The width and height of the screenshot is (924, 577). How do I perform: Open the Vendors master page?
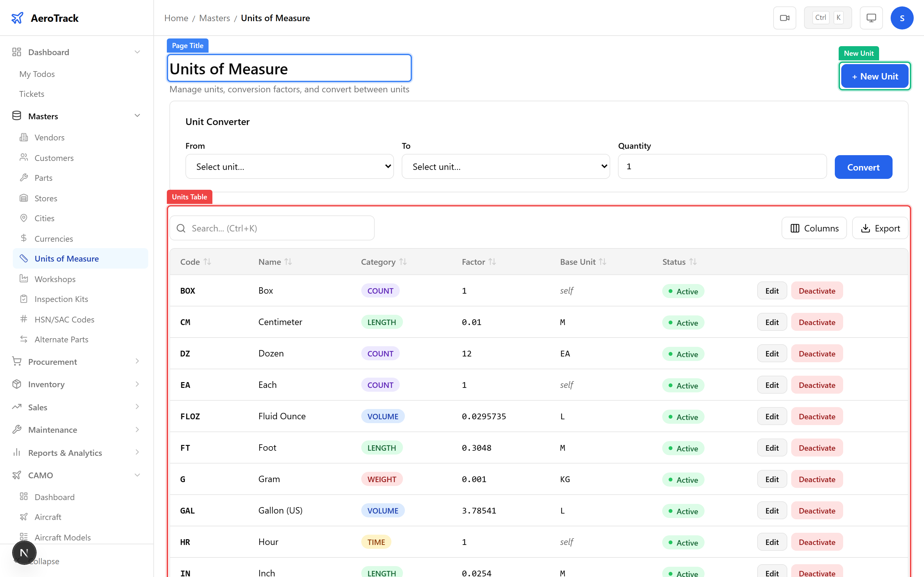click(x=50, y=138)
